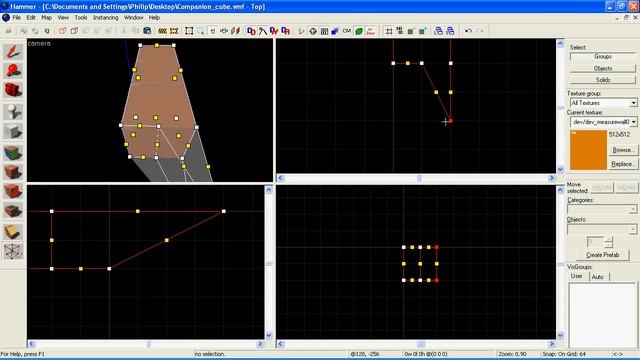640x360 pixels.
Task: Click bottom-left viewport scroll right arrow
Action: coord(260,344)
